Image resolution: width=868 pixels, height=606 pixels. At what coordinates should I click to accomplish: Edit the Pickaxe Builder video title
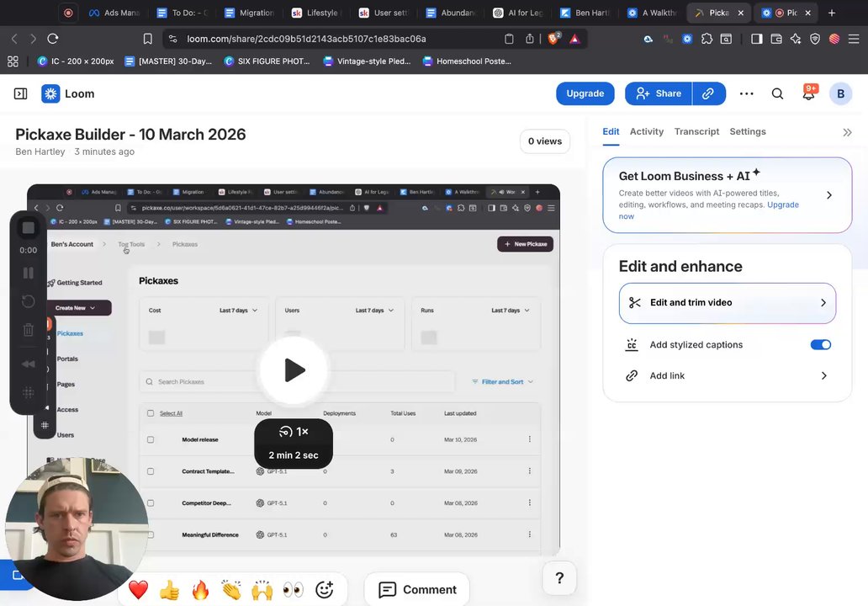click(130, 135)
